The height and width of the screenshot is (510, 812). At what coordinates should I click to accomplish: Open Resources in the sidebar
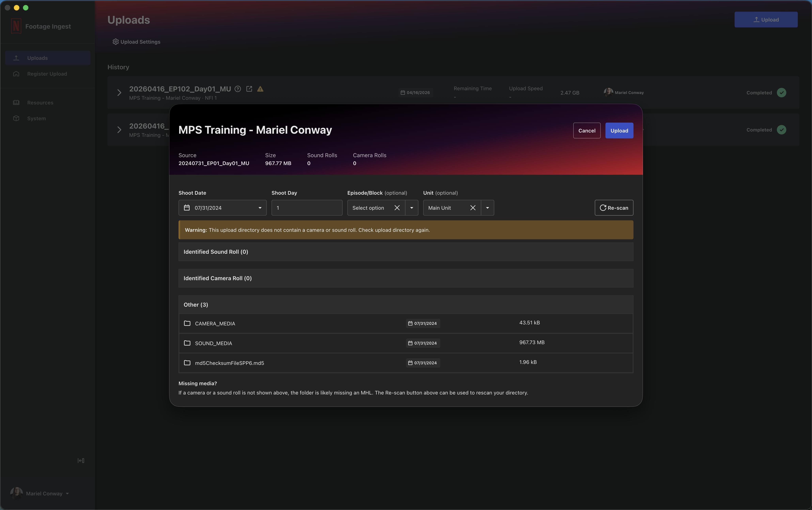click(48, 102)
